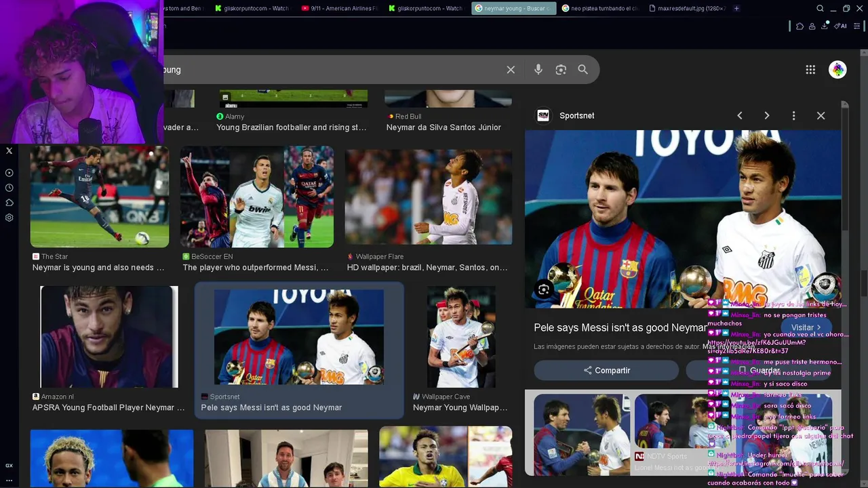
Task: Click the magnifier search button
Action: 583,70
